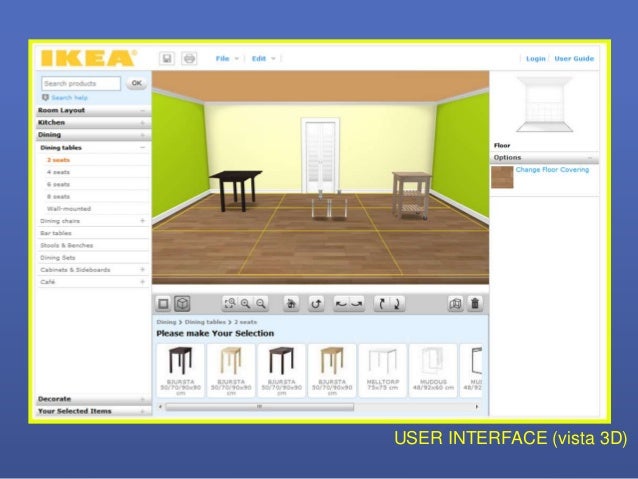The image size is (638, 479).
Task: Select the 4 seats category
Action: pos(58,172)
